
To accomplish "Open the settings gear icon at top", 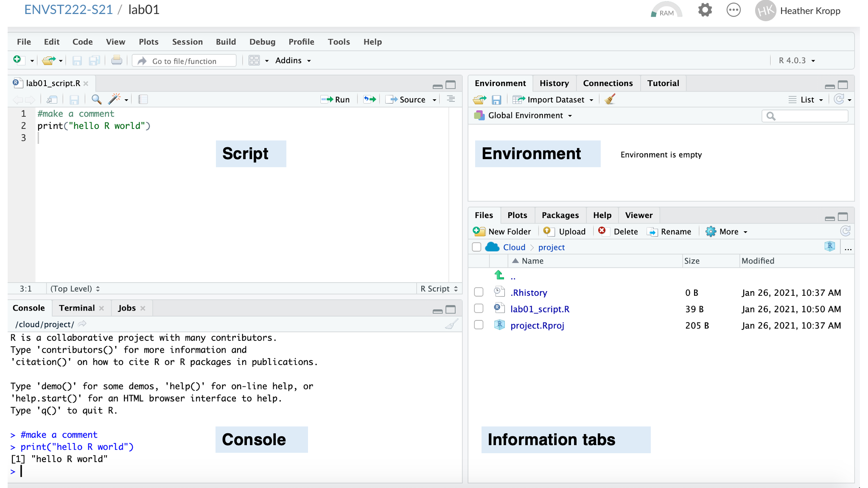I will [705, 10].
